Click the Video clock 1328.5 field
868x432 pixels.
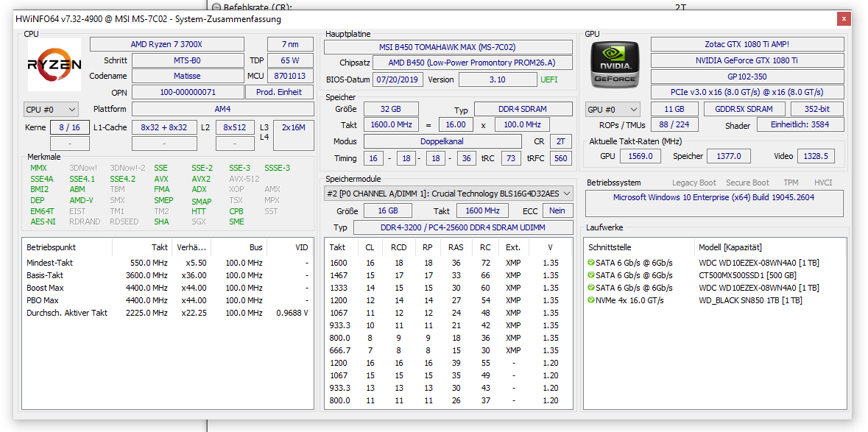(x=816, y=157)
